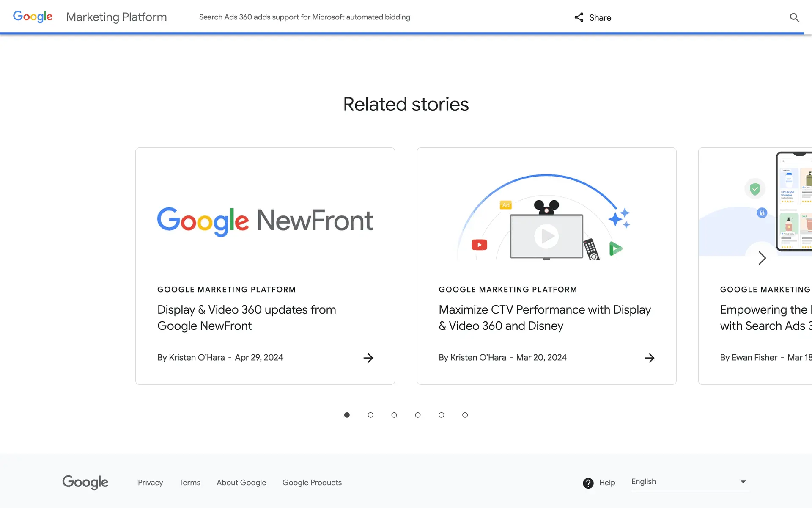Select the first carousel pagination dot

[347, 415]
